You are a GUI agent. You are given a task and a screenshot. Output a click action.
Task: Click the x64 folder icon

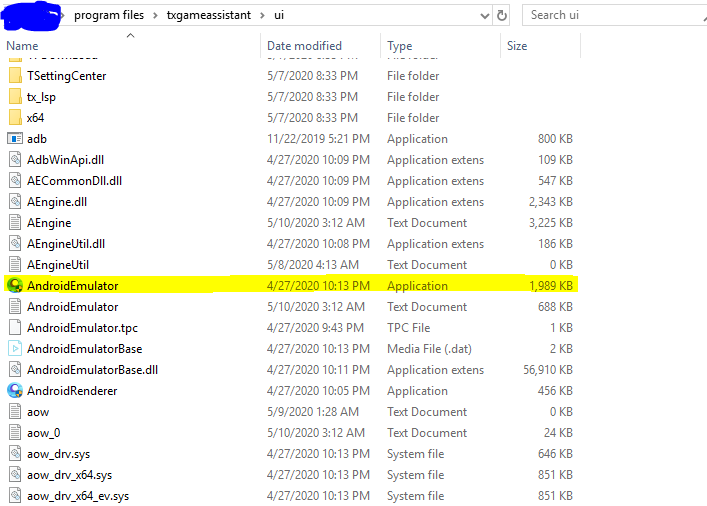tap(15, 117)
